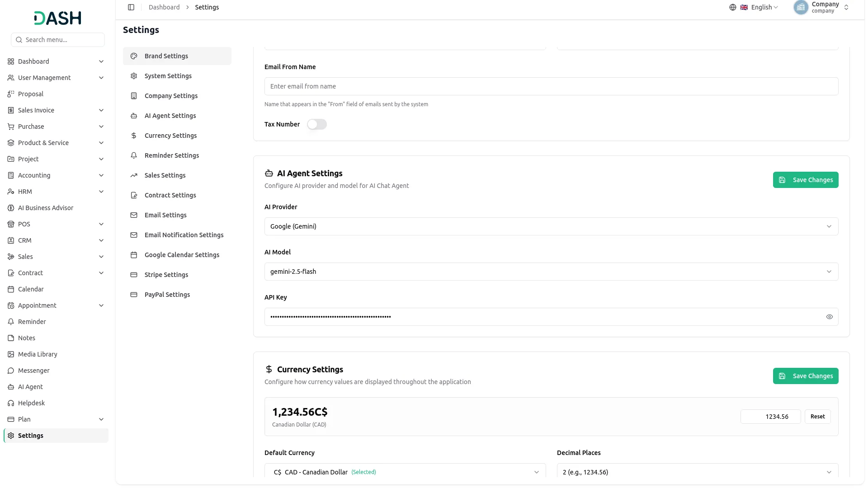Image resolution: width=868 pixels, height=488 pixels.
Task: Click the globe language icon
Action: click(733, 7)
